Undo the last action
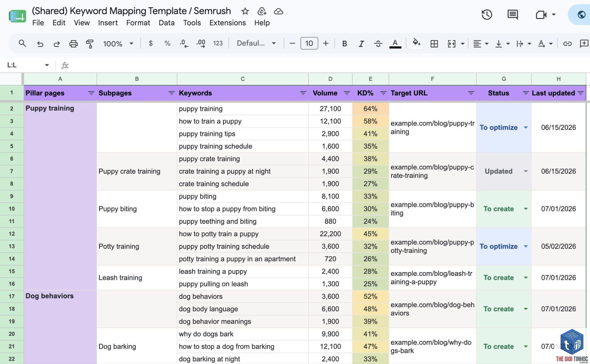Image resolution: width=590 pixels, height=364 pixels. 40,44
